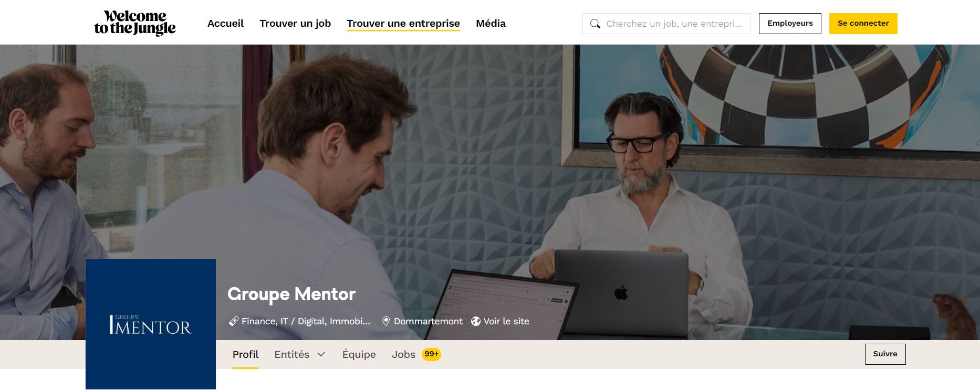Click the magnifying glass search icon
This screenshot has width=980, height=392.
coord(595,24)
